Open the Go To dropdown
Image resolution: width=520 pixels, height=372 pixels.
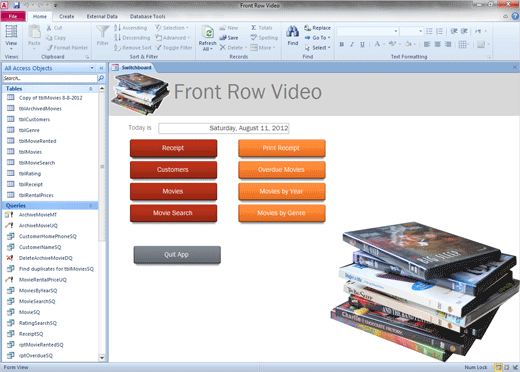tap(317, 38)
